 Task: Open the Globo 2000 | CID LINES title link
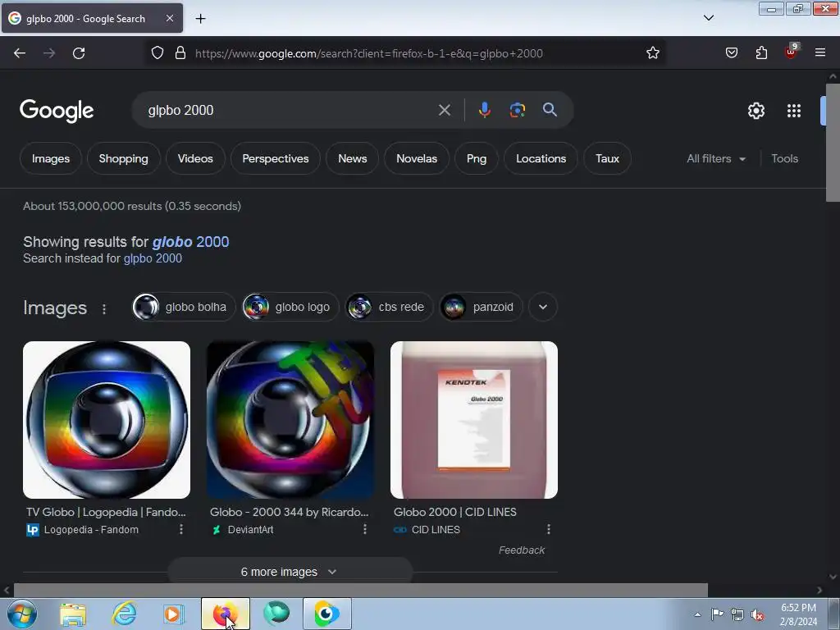(454, 512)
